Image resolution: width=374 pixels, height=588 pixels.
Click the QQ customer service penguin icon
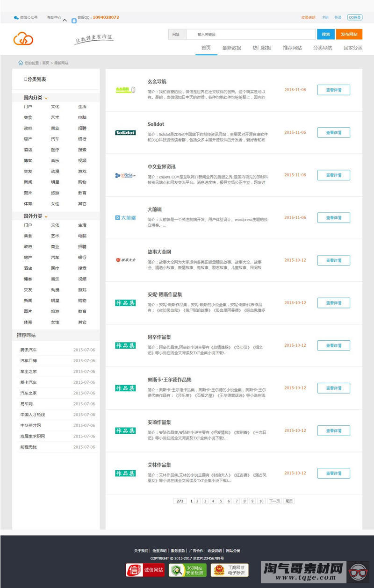pyautogui.click(x=74, y=21)
